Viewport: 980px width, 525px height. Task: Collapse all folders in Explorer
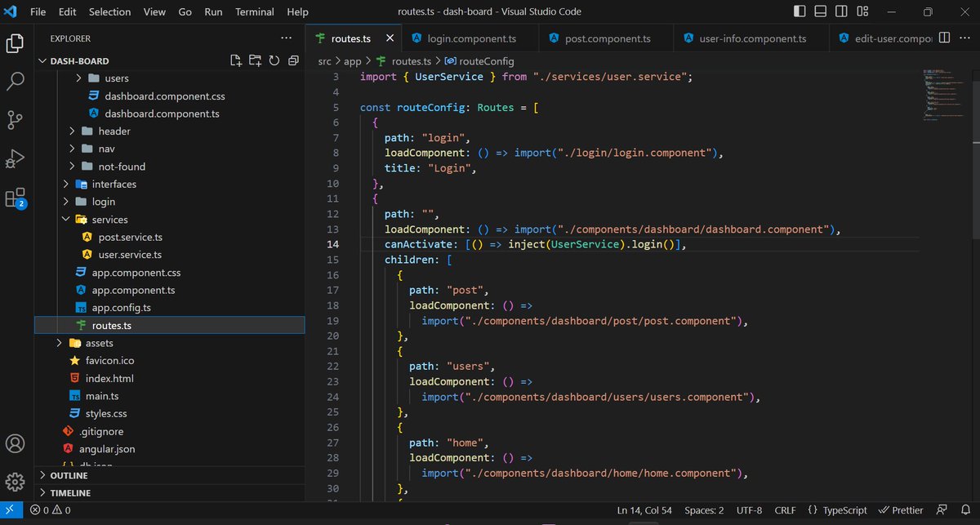[x=292, y=60]
